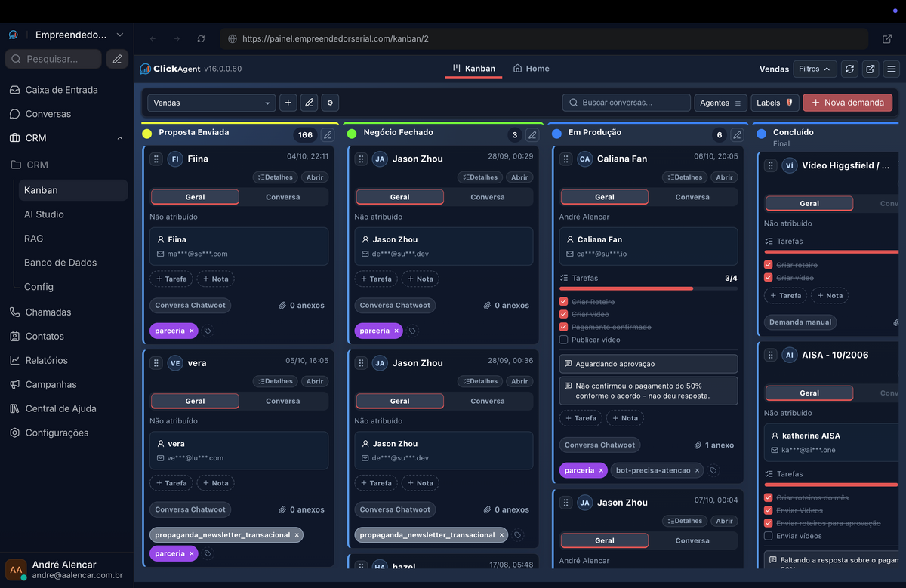Click Abrir on the Fiina card

[x=315, y=177]
